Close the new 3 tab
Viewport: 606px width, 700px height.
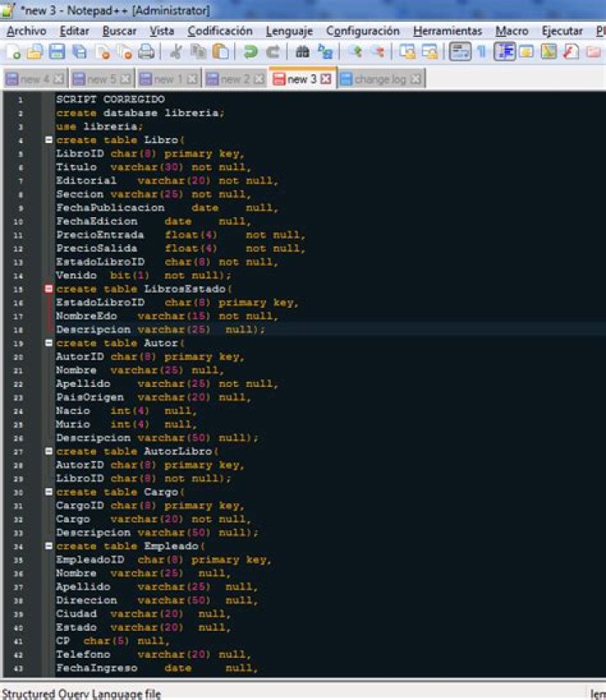(x=327, y=79)
